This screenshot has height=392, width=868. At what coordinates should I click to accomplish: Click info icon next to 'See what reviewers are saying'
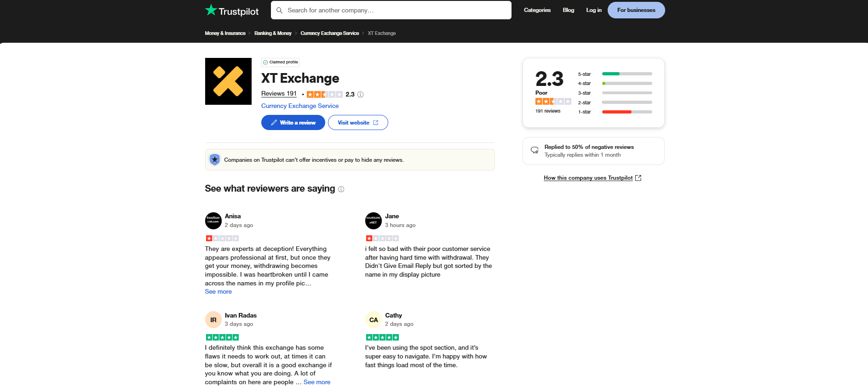click(x=341, y=189)
